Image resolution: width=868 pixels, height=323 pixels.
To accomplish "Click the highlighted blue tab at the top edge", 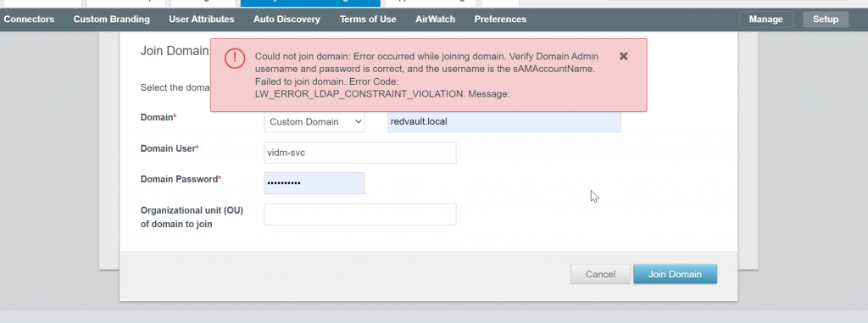I will pos(310,3).
